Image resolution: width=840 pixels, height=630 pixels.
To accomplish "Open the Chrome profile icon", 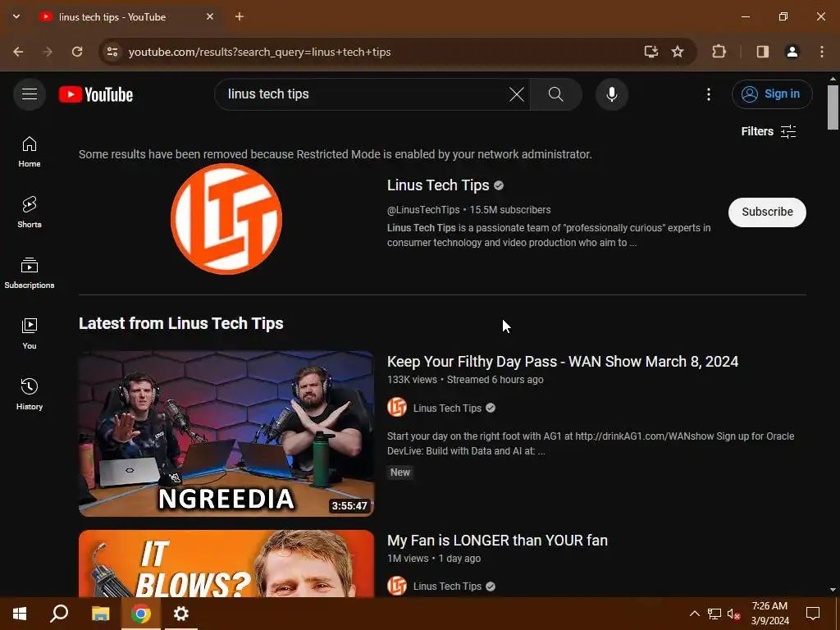I will coord(792,52).
